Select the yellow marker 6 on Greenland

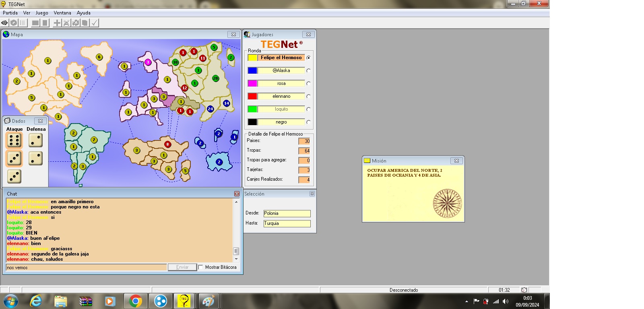(99, 57)
